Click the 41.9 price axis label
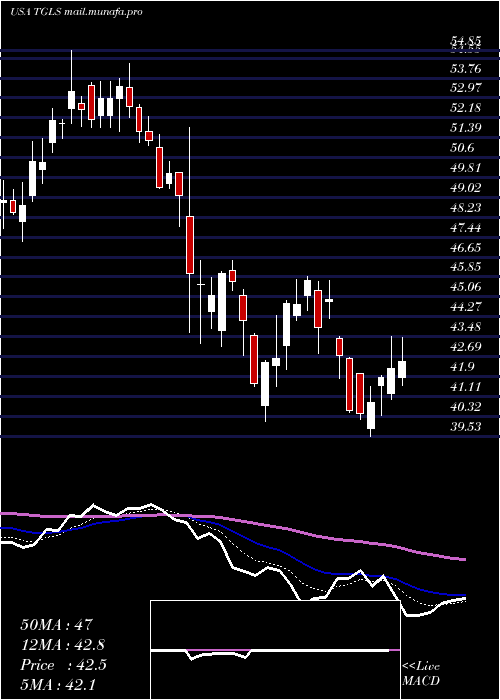Viewport: 500px width, 700px height. pyautogui.click(x=462, y=367)
